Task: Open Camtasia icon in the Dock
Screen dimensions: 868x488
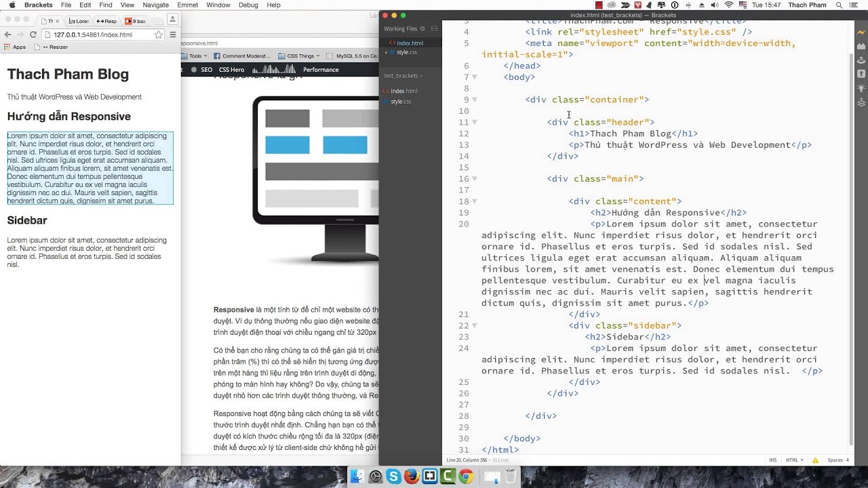Action: (448, 476)
